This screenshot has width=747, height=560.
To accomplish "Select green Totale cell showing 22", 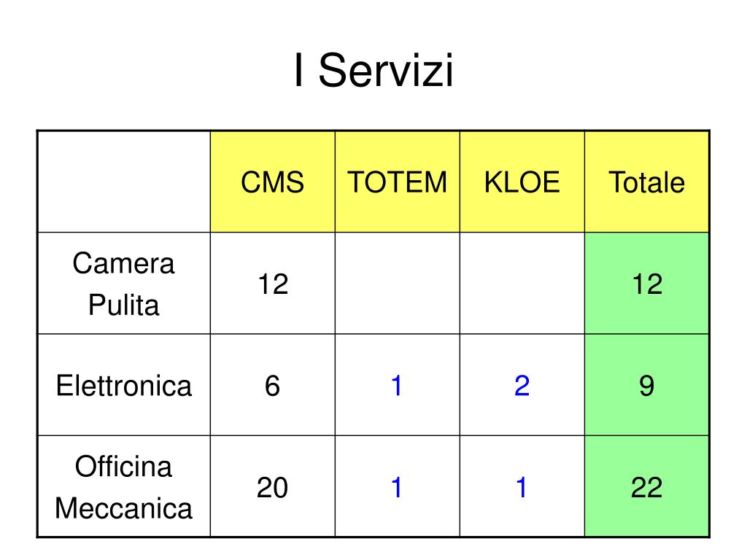I will tap(647, 486).
